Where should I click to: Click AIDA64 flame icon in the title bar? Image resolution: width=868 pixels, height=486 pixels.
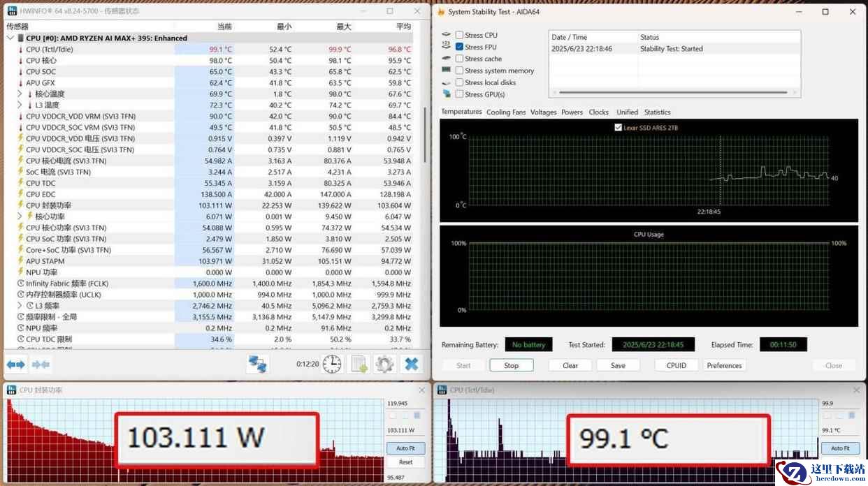click(441, 12)
